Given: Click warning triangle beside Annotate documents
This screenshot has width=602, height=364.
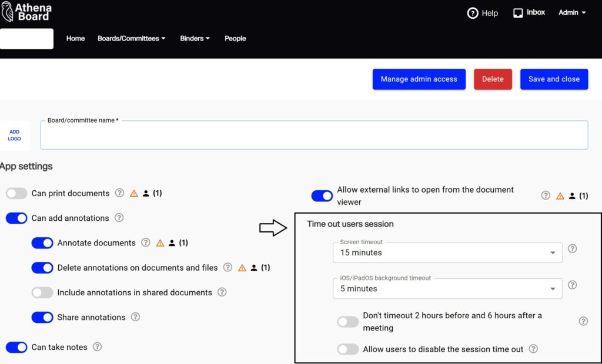Looking at the screenshot, I should pyautogui.click(x=160, y=243).
